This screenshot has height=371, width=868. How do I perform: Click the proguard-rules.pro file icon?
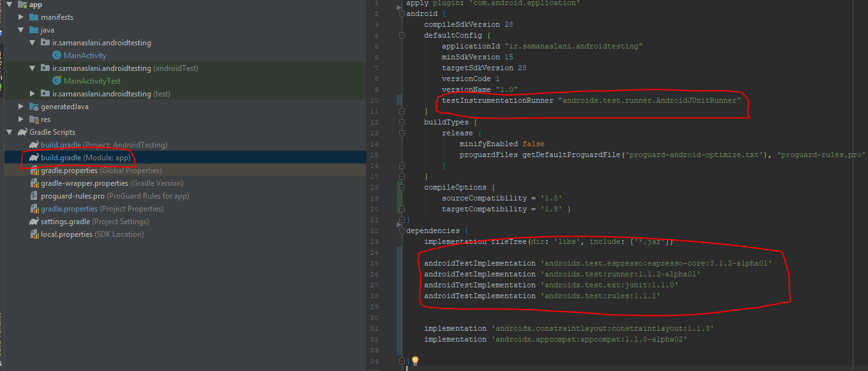click(x=34, y=196)
